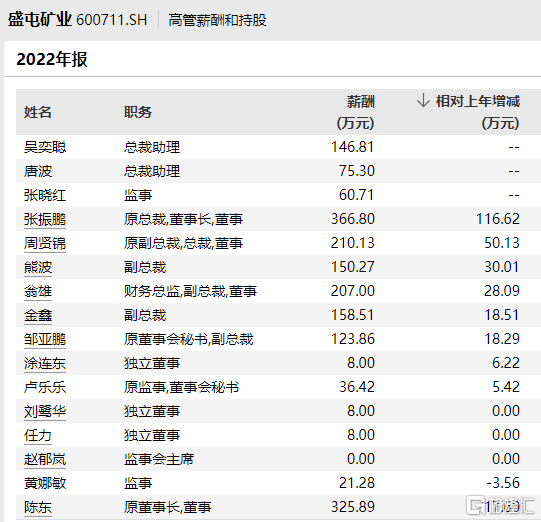Click the watermark logo in the bottom corner
Image resolution: width=541 pixels, height=522 pixels.
pos(500,505)
